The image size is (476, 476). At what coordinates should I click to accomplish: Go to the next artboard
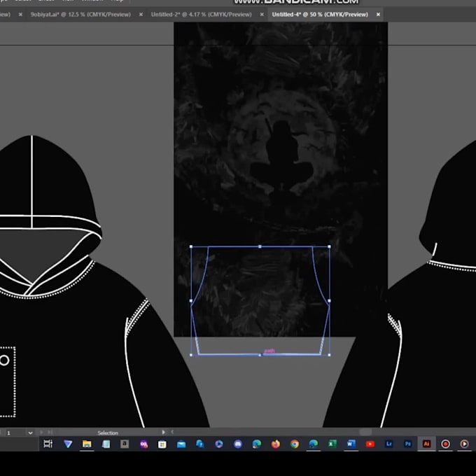[41, 433]
